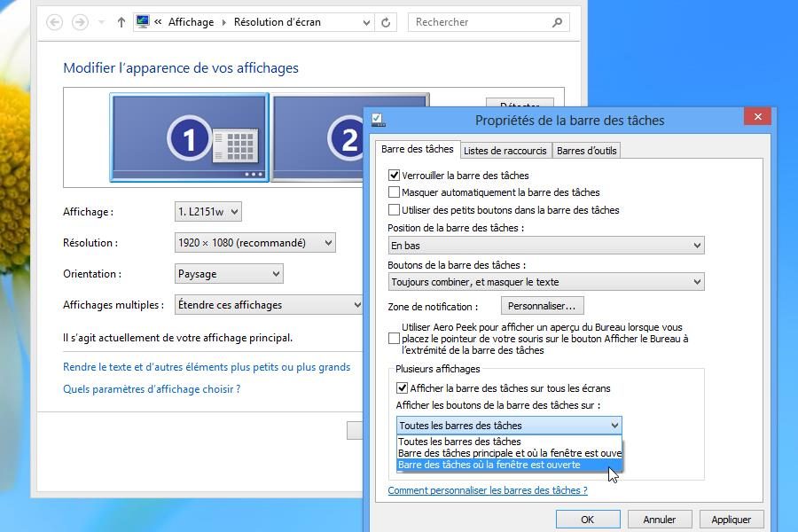Enable Masquer automatiquement la barre des tâches
798x532 pixels.
tap(395, 192)
